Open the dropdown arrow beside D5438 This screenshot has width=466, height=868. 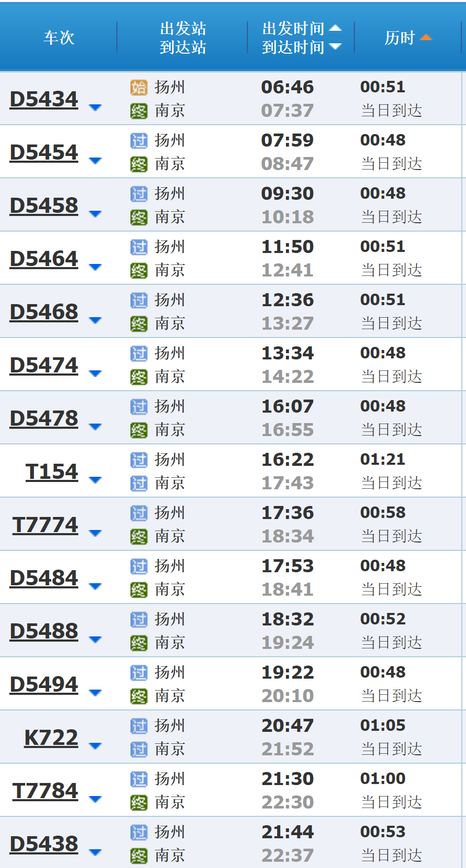95,852
